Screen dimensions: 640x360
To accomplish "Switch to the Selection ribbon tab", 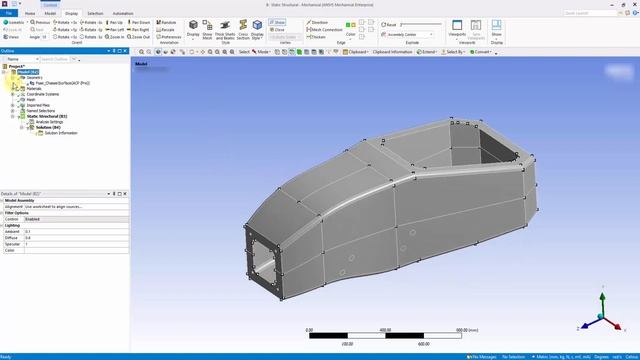I will pyautogui.click(x=95, y=13).
